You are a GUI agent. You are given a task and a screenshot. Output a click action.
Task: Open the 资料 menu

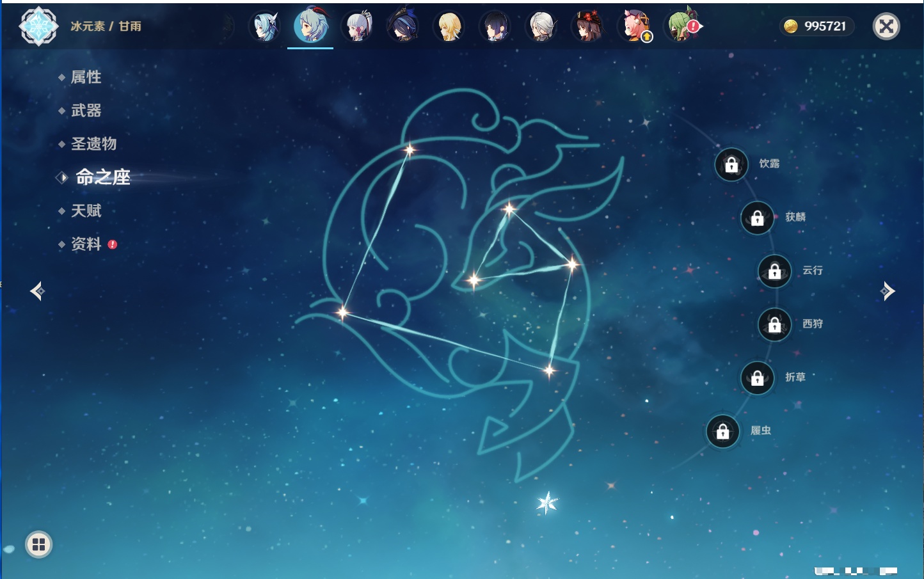tap(86, 244)
